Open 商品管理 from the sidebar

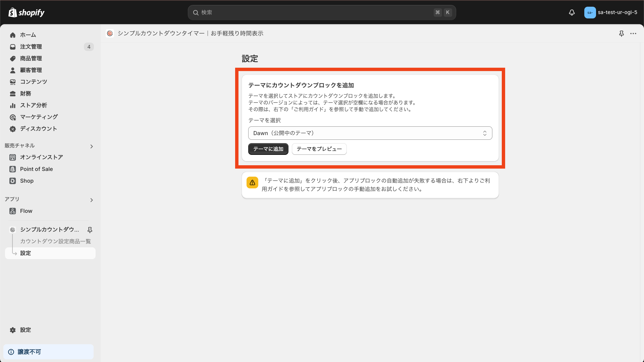(x=31, y=58)
